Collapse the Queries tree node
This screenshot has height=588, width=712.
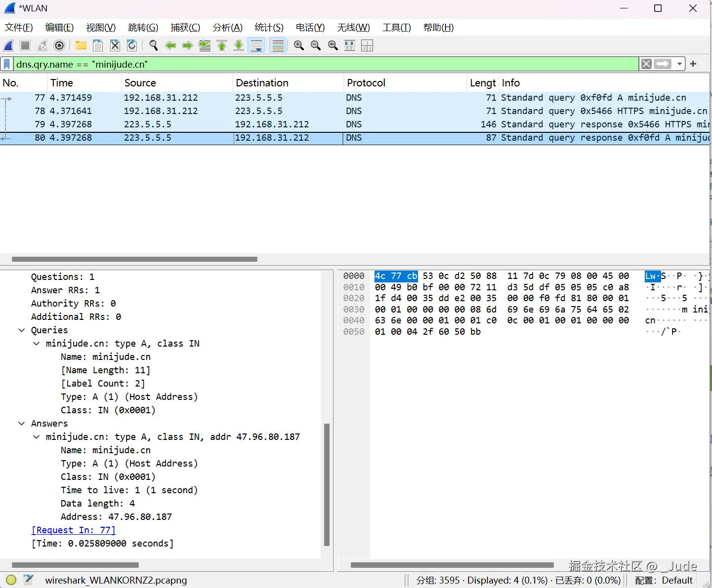[21, 330]
